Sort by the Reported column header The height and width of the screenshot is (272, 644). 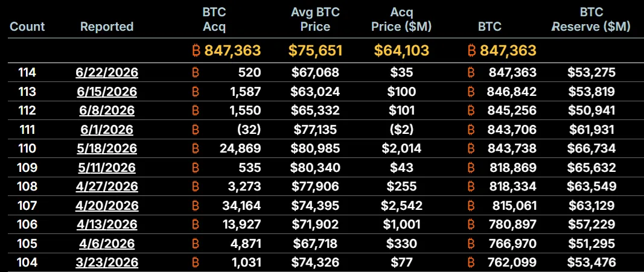[107, 27]
